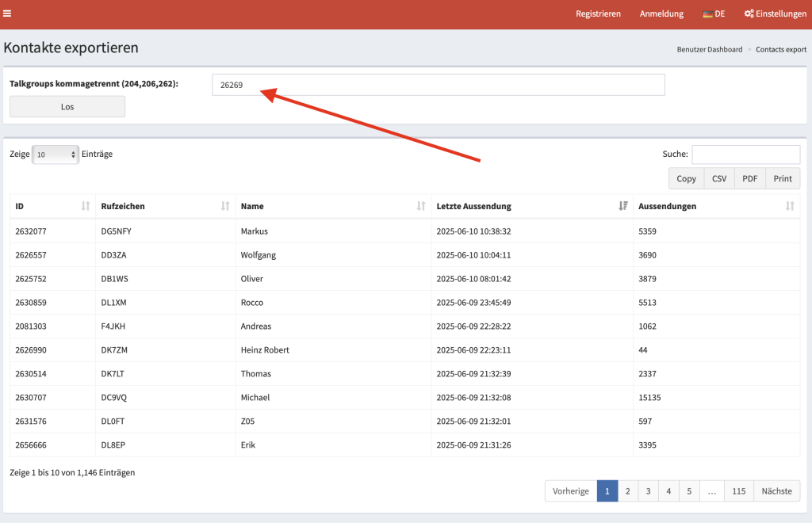The width and height of the screenshot is (812, 523).
Task: Click the Contacts export breadcrumb text
Action: point(781,50)
